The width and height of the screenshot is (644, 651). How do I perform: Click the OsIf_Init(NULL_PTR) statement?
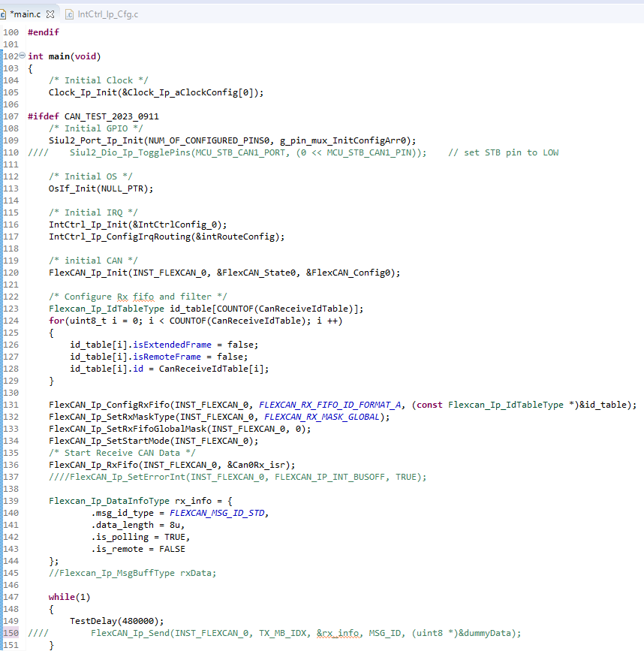(101, 189)
